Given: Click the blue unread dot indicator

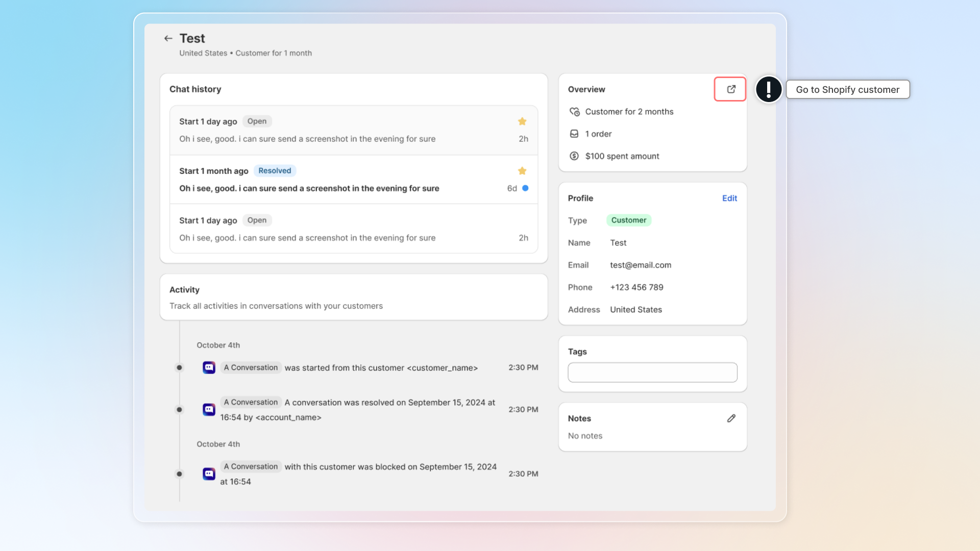Looking at the screenshot, I should [x=525, y=188].
